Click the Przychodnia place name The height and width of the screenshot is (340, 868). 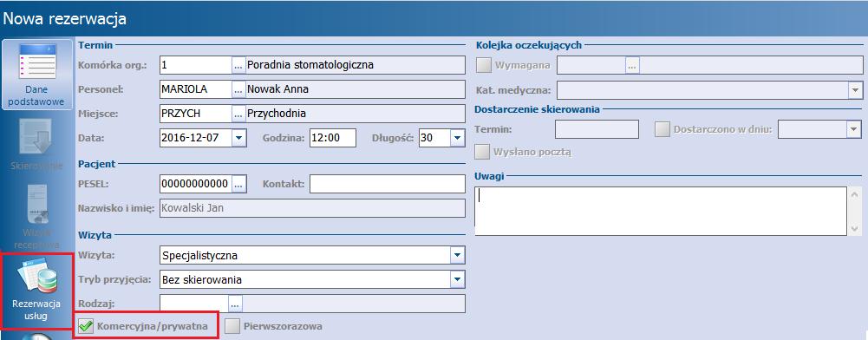coord(277,114)
